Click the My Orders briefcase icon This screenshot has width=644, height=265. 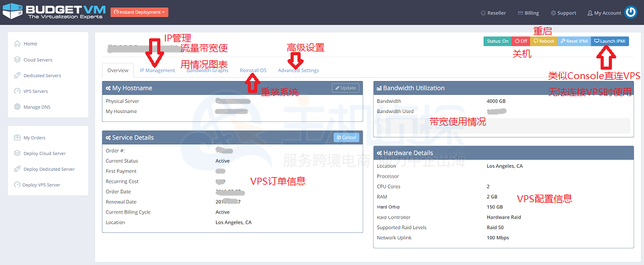click(17, 138)
